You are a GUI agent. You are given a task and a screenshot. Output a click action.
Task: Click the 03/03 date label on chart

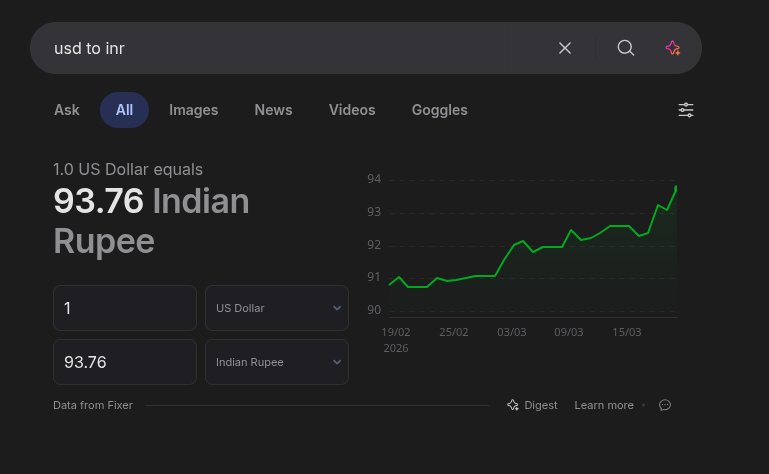pos(512,332)
